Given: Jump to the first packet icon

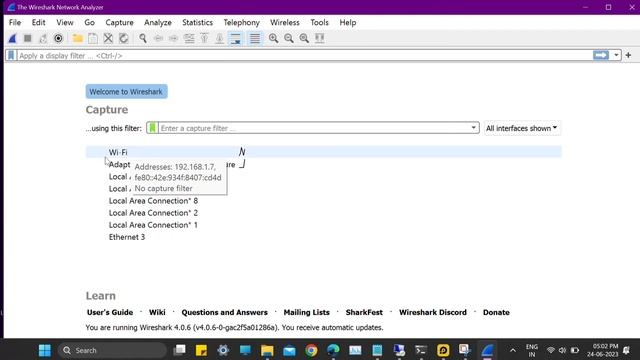Looking at the screenshot, I should 204,38.
